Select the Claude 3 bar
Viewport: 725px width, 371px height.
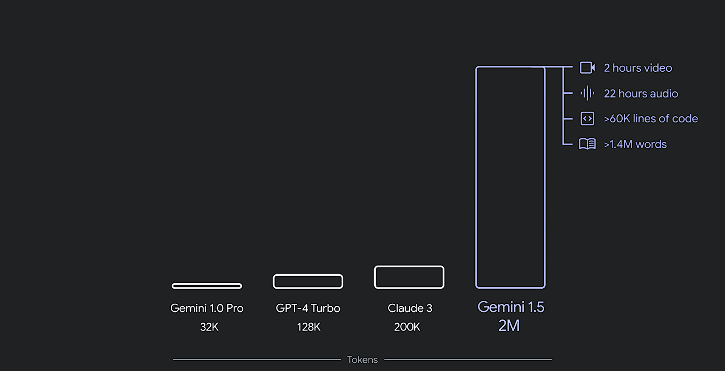[409, 277]
